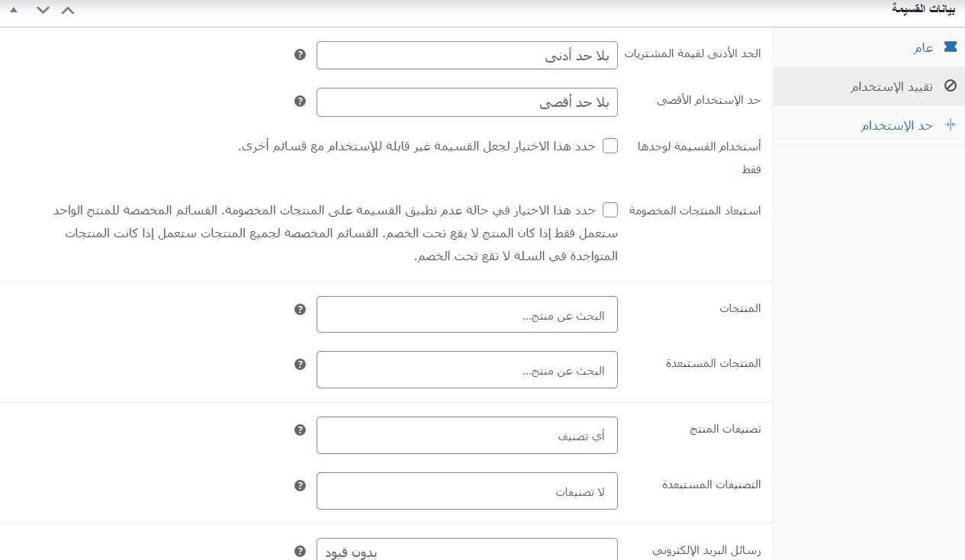Click the minimum spend input field

tap(467, 55)
